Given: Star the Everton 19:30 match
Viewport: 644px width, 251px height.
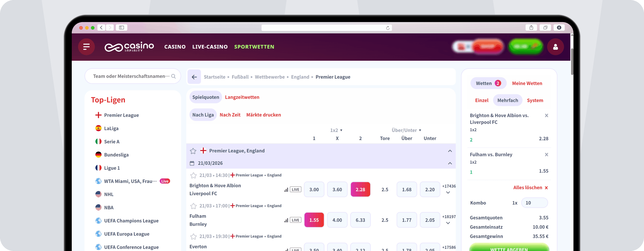Looking at the screenshot, I should tap(193, 236).
